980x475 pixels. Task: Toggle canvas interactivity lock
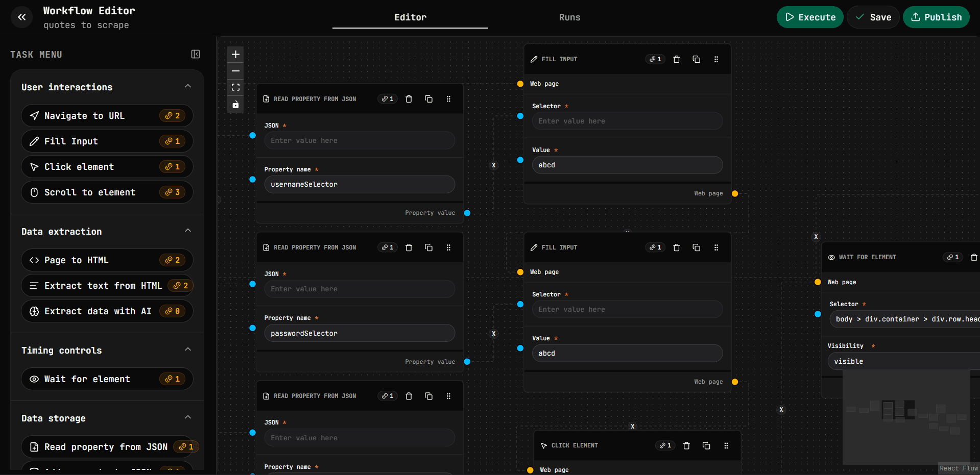[x=235, y=105]
